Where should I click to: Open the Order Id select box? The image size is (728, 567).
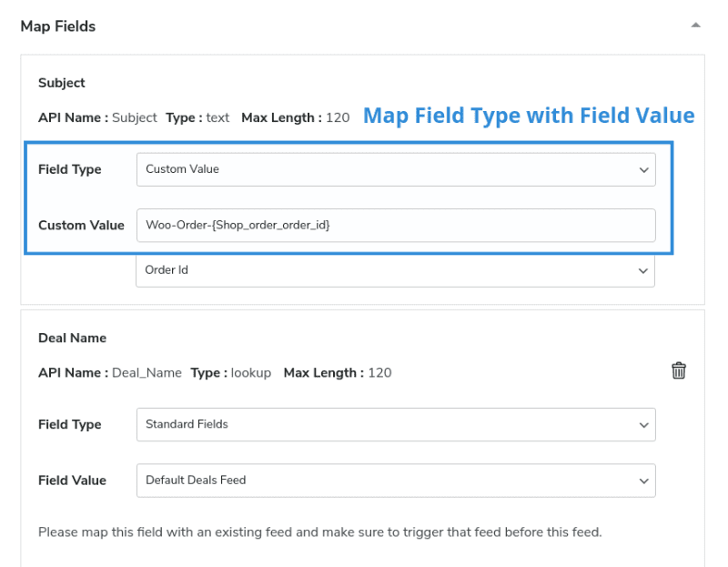tap(395, 270)
